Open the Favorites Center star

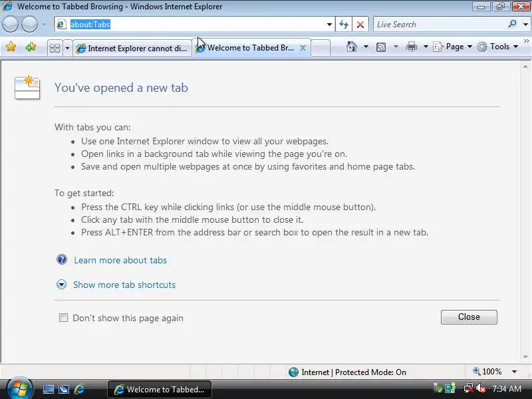[x=11, y=47]
